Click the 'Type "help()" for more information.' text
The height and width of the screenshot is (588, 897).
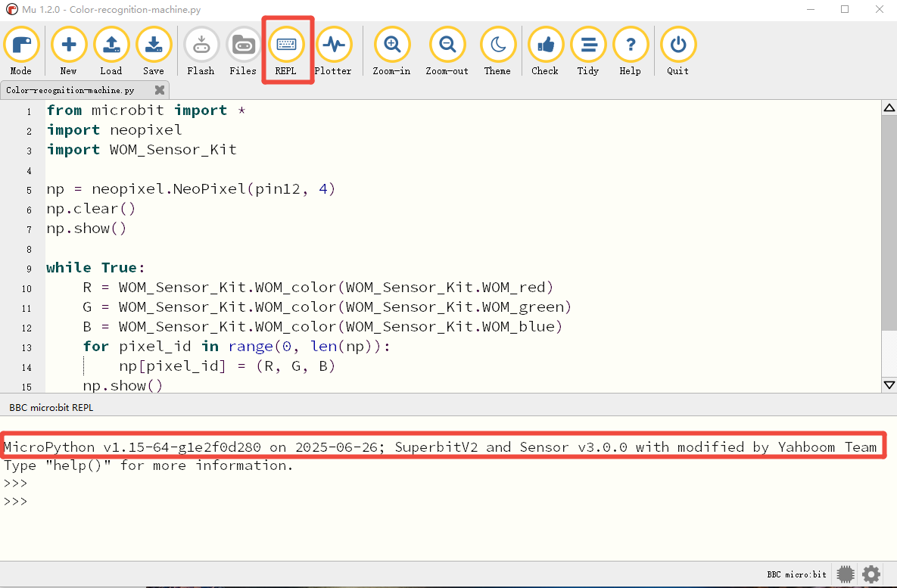coord(148,465)
